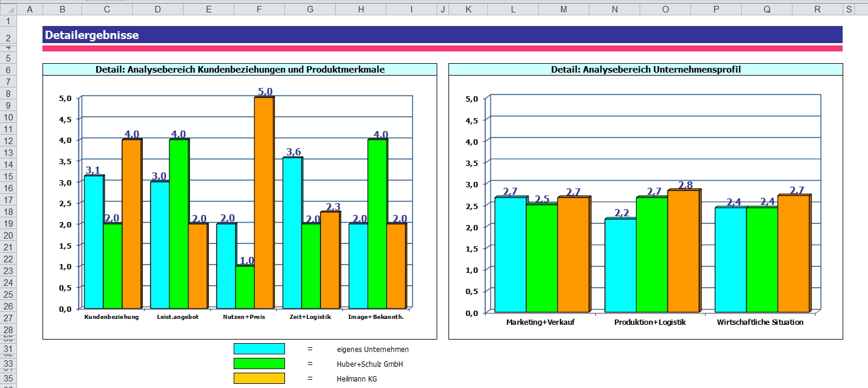Select the Wirtschaftliche Situation axis label
The width and height of the screenshot is (868, 388).
click(x=760, y=322)
